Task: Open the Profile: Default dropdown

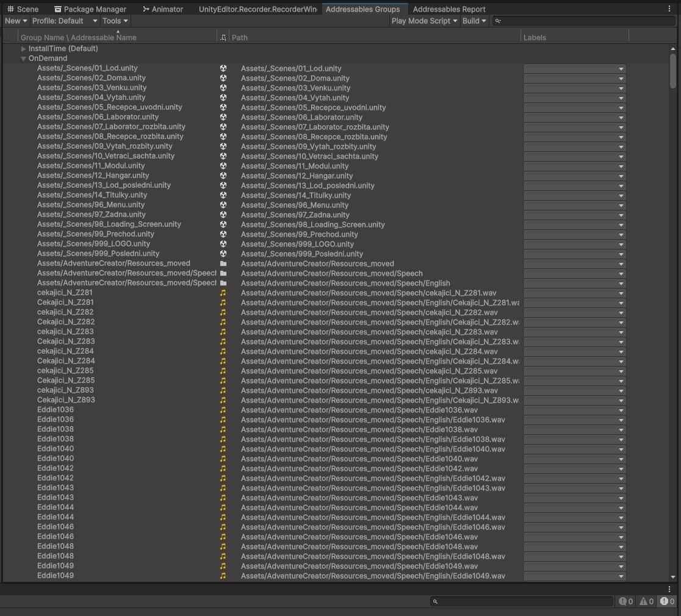Action: [x=64, y=21]
